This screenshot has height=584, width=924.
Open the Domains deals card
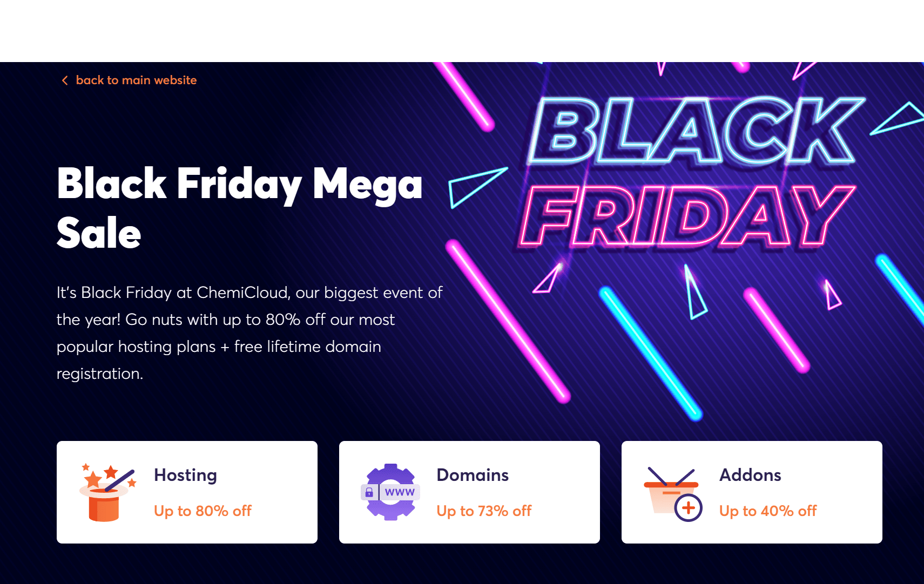(469, 492)
